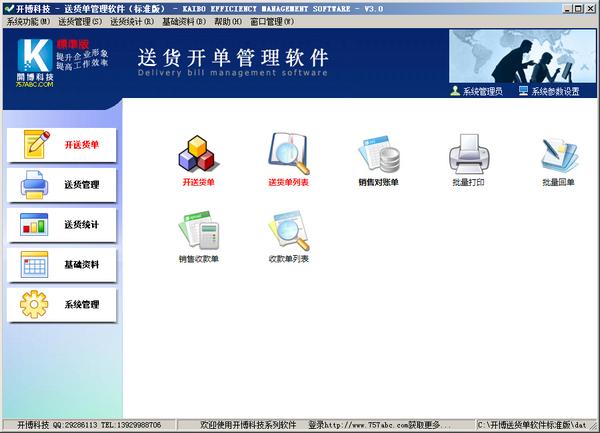The height and width of the screenshot is (433, 600).
Task: Click the 批量回单 label
Action: [558, 182]
